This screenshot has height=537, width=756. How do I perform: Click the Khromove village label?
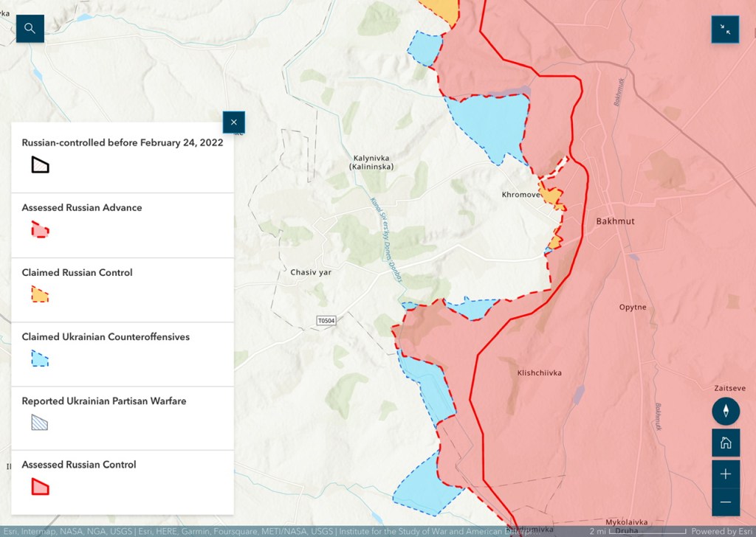(521, 195)
